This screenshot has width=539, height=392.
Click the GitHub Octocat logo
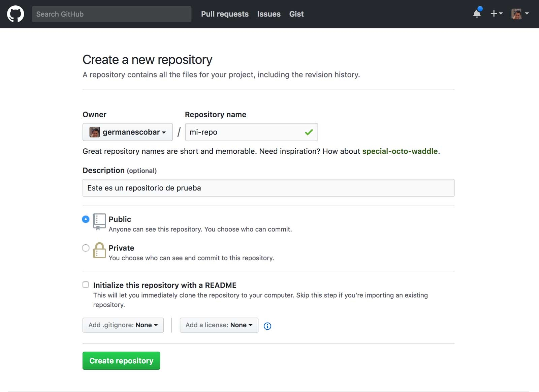click(x=15, y=14)
